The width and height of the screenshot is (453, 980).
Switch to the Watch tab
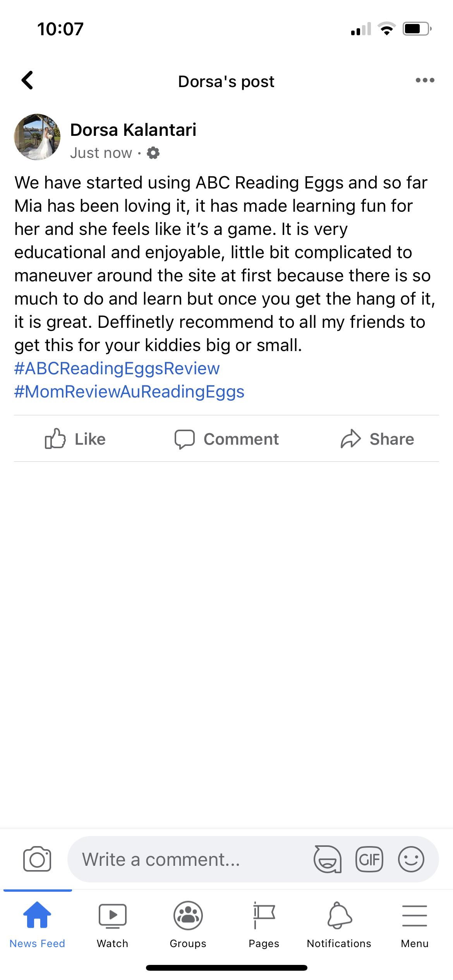112,923
